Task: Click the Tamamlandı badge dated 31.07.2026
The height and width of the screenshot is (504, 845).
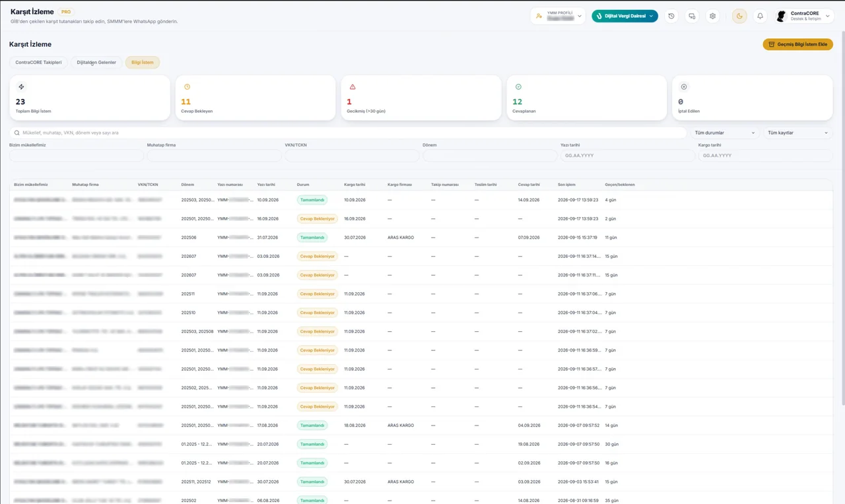Action: pos(312,237)
